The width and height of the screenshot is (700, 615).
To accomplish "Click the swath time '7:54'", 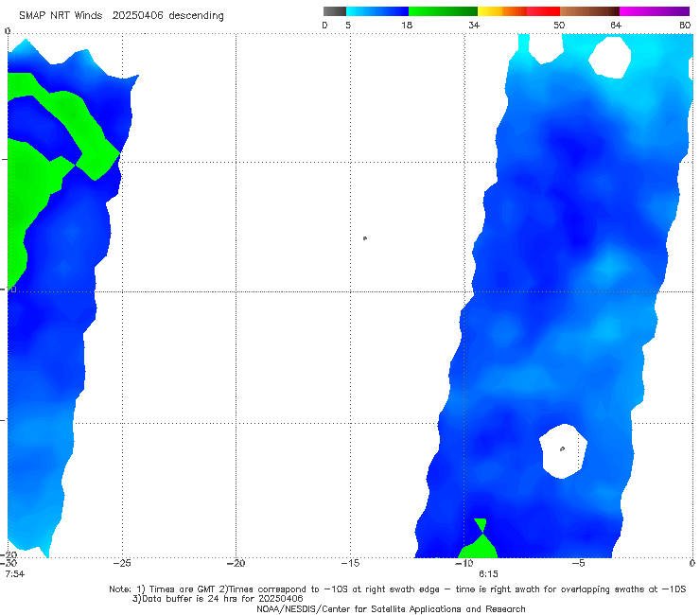I will 15,574.
